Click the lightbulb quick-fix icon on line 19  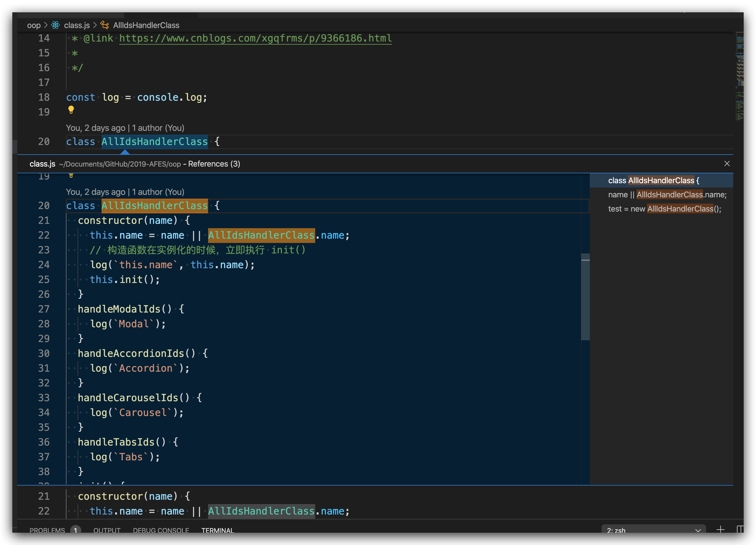click(71, 110)
